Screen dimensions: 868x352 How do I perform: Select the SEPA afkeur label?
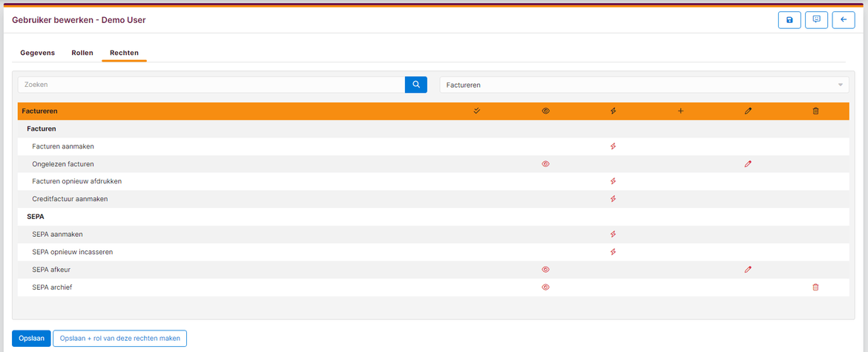coord(51,270)
